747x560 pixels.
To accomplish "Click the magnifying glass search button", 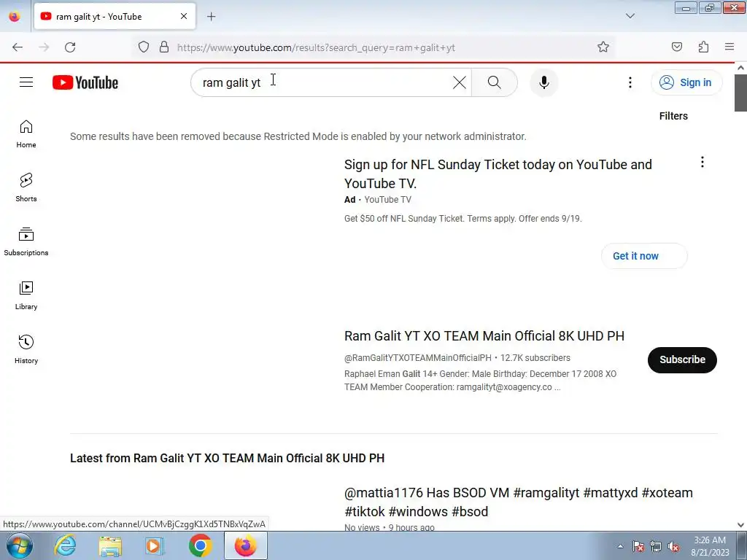I will [x=494, y=82].
